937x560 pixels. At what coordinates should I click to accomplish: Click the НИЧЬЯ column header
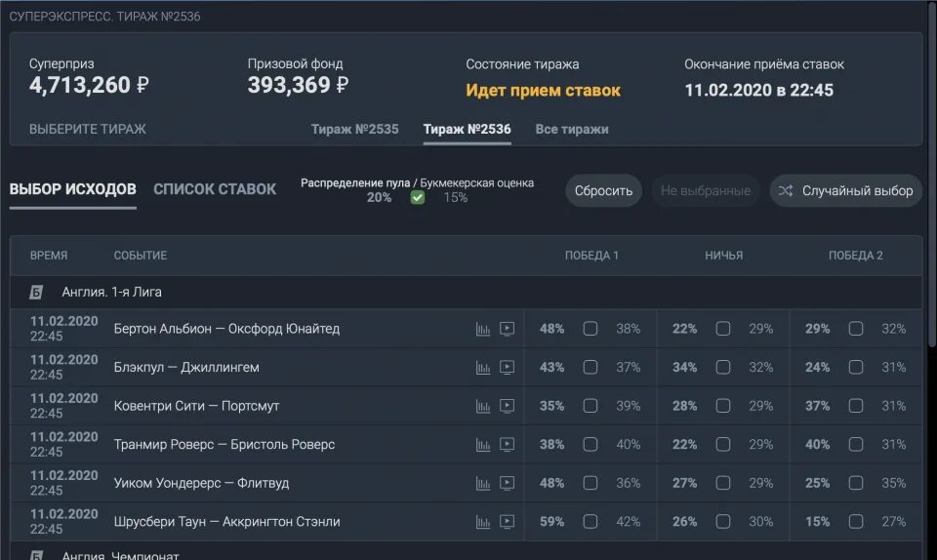coord(723,256)
